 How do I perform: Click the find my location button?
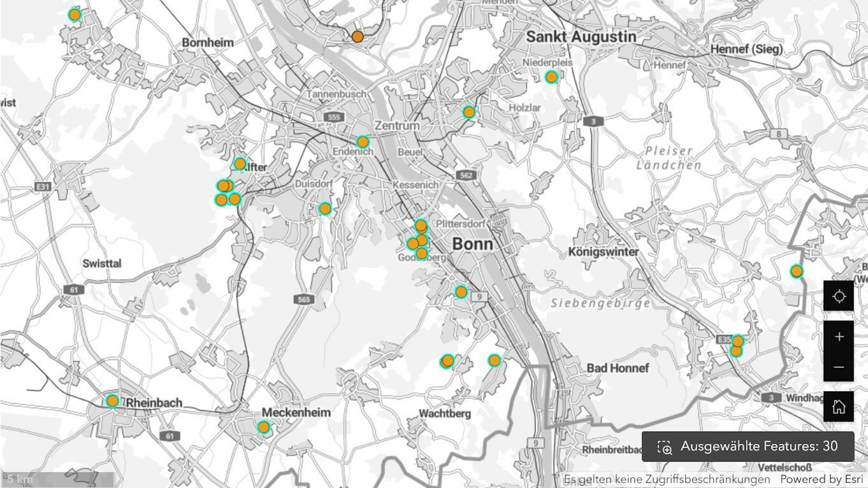(x=838, y=296)
